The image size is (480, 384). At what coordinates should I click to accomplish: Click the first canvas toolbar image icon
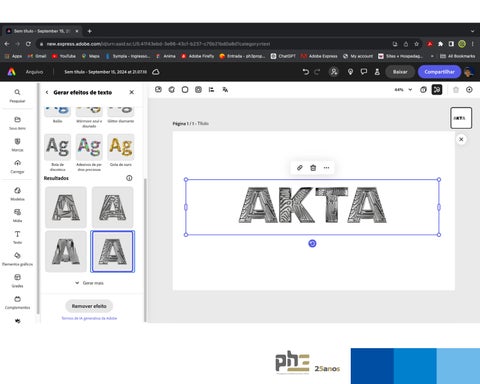coord(158,89)
